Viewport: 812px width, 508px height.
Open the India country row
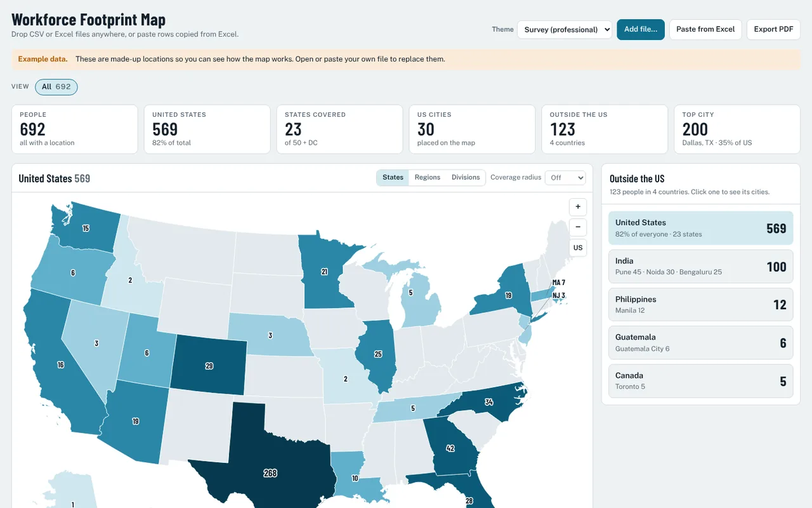(701, 266)
